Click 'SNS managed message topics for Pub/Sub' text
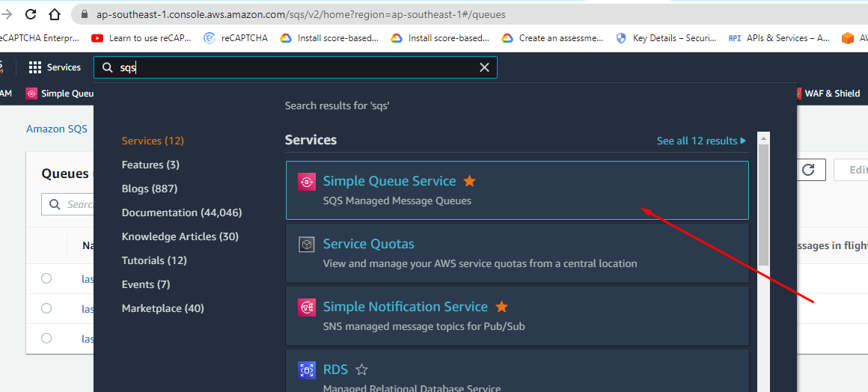This screenshot has height=392, width=868. [x=424, y=326]
